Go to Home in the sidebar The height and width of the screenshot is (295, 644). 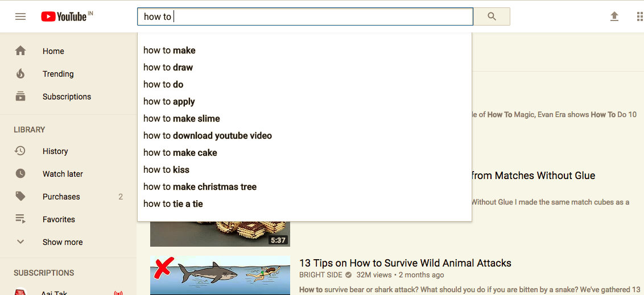(53, 51)
